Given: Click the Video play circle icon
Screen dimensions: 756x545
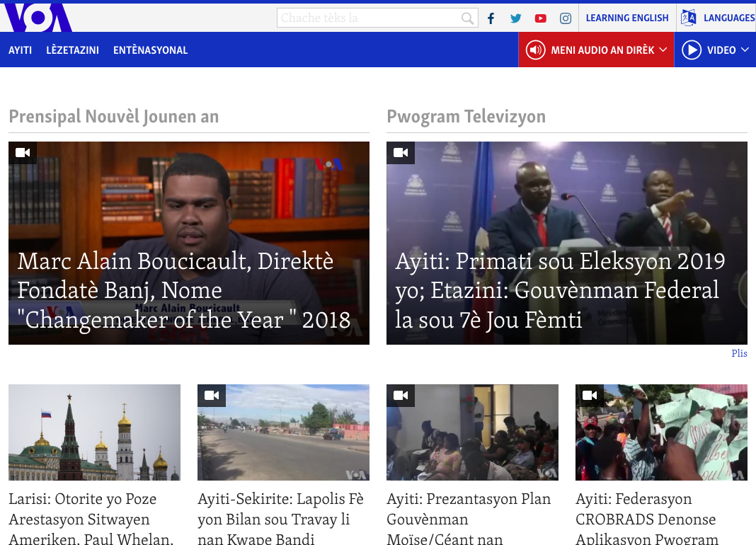Looking at the screenshot, I should 692,50.
